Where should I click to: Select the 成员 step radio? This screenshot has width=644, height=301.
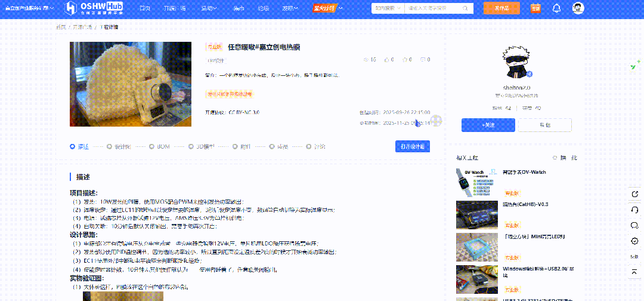click(272, 146)
